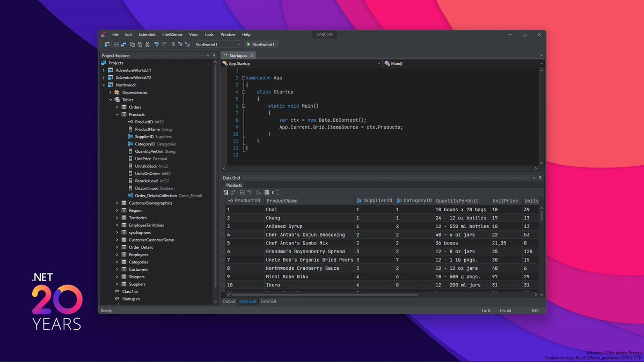
Task: Select the Suppliers table in tree
Action: point(137,284)
